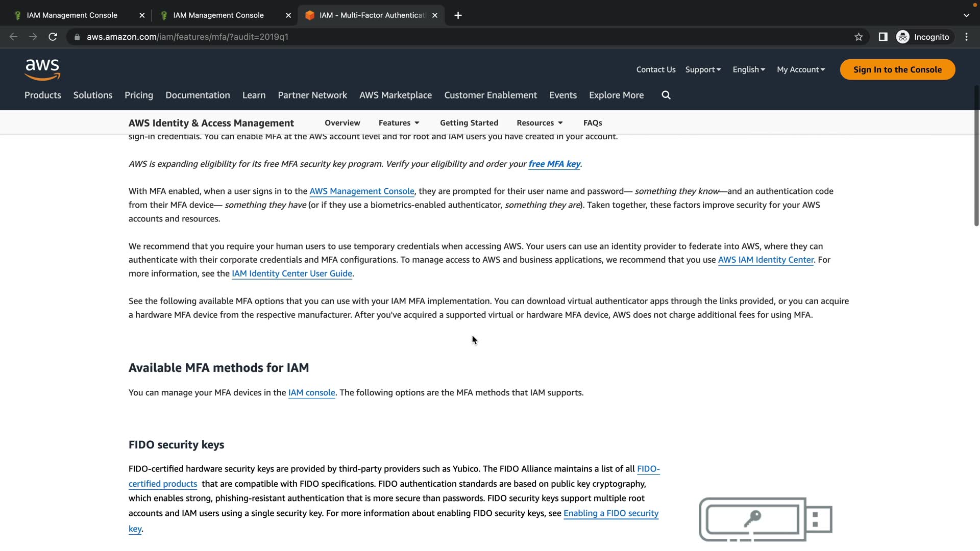Click Sign In to the Console
Viewport: 980px width, 551px height.
pos(897,69)
